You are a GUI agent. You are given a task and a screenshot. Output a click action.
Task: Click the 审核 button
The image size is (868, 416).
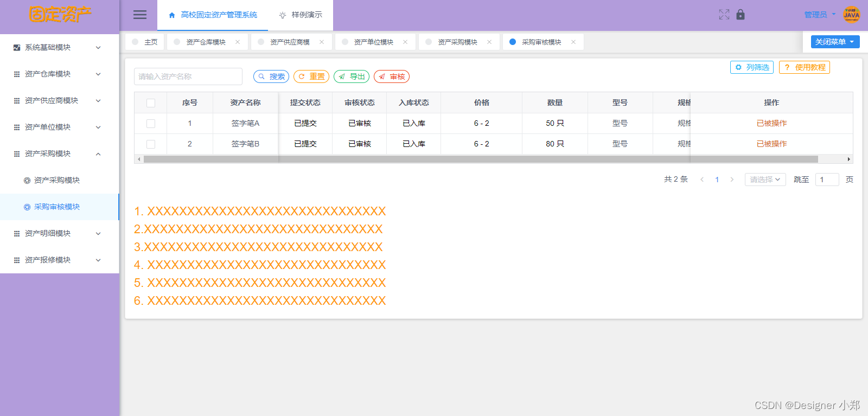[392, 76]
